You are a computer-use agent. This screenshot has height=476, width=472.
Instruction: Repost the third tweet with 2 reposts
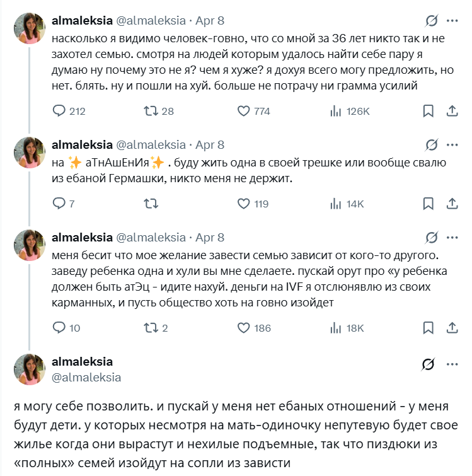point(151,328)
